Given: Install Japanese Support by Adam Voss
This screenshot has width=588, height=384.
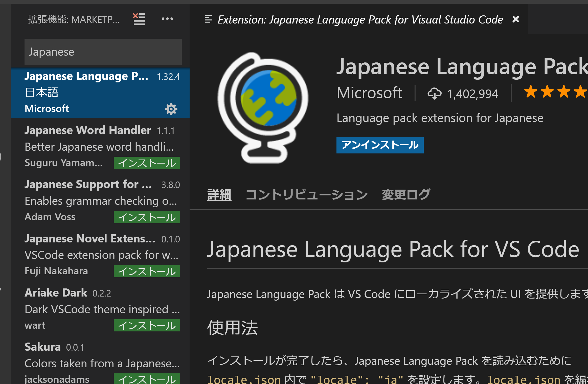Looking at the screenshot, I should click(x=147, y=217).
